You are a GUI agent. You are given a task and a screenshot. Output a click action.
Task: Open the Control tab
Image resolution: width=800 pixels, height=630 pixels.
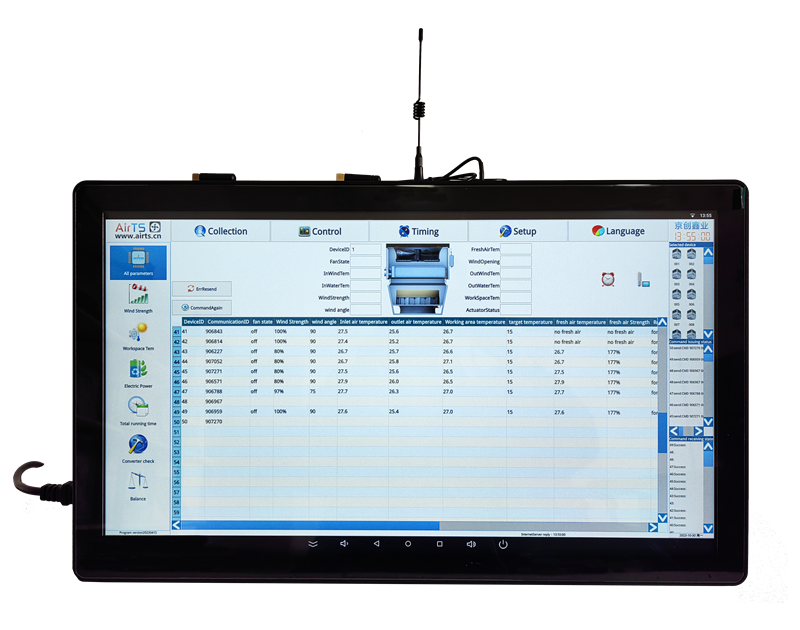click(321, 231)
